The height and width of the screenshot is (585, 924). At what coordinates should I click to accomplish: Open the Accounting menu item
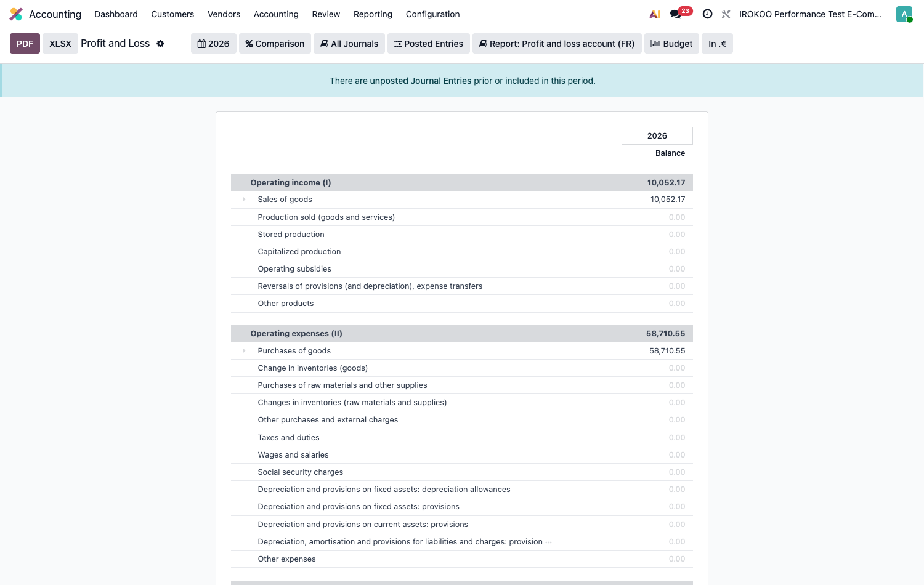click(x=276, y=14)
